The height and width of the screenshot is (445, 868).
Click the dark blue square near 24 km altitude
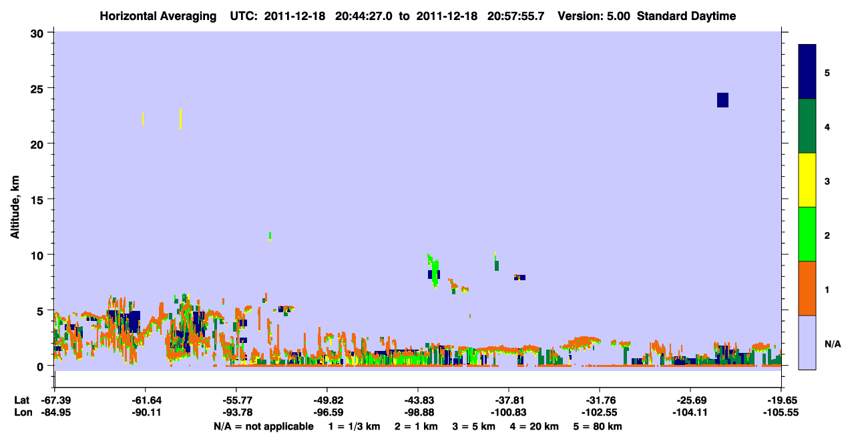(722, 100)
